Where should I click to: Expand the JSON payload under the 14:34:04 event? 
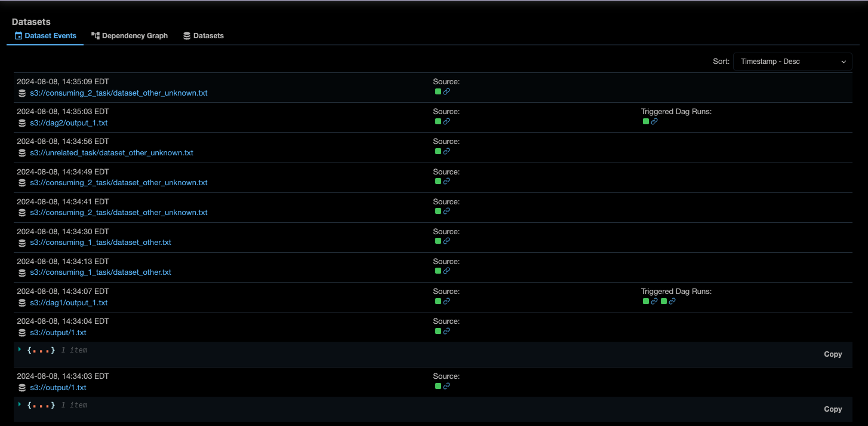[x=21, y=350]
